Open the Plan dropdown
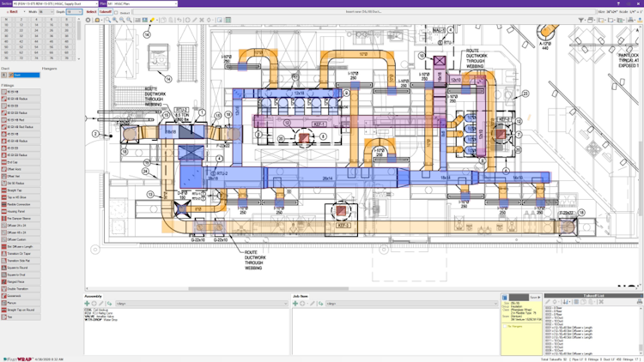 pyautogui.click(x=142, y=3)
